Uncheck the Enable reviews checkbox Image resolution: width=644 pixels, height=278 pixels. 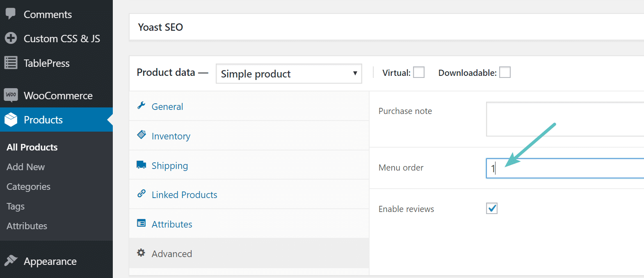492,208
